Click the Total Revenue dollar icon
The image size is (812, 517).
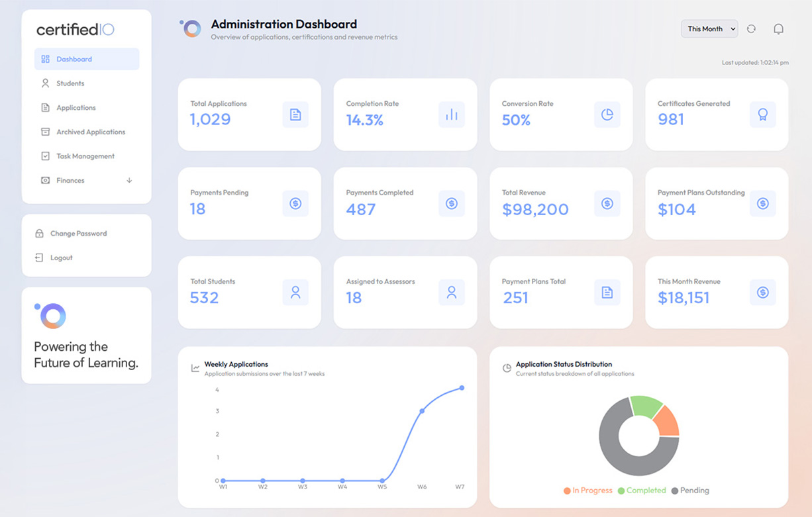pos(607,204)
